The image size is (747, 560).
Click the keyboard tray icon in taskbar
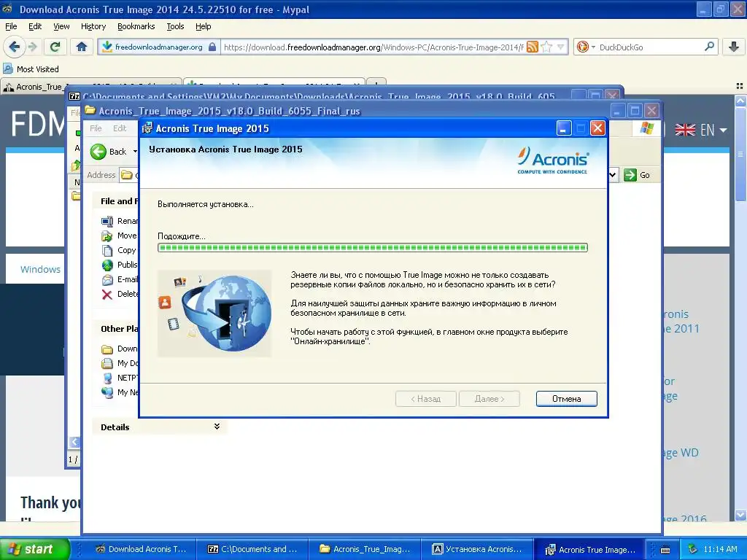pos(665,550)
